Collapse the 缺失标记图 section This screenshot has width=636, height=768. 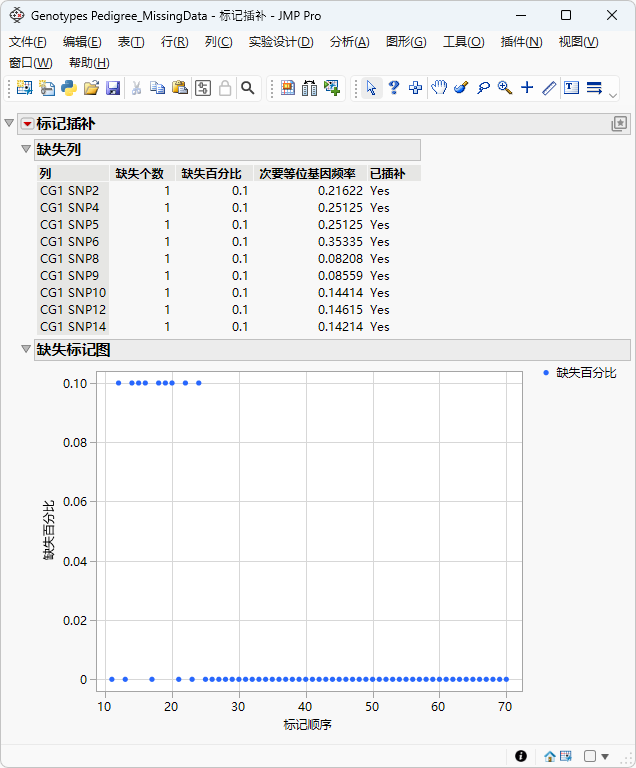point(26,349)
